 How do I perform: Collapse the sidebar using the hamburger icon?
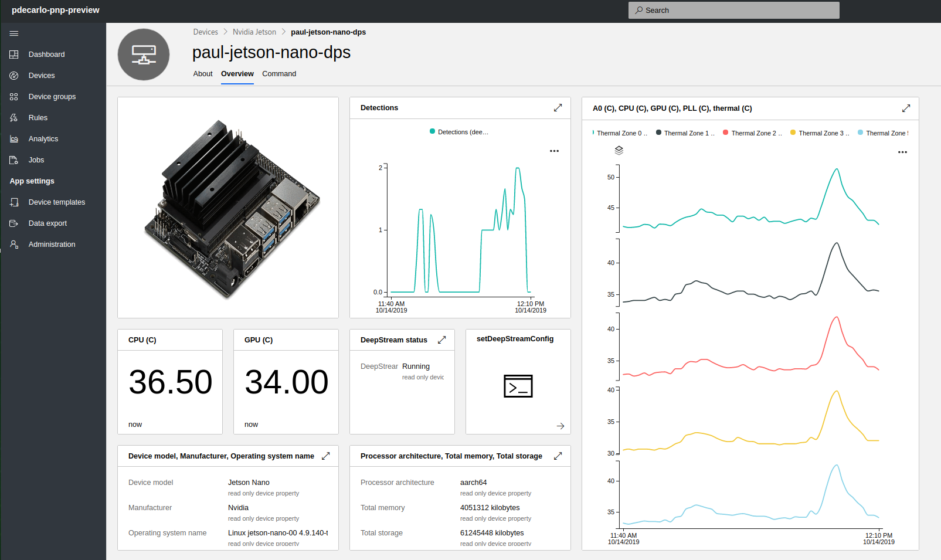click(14, 33)
